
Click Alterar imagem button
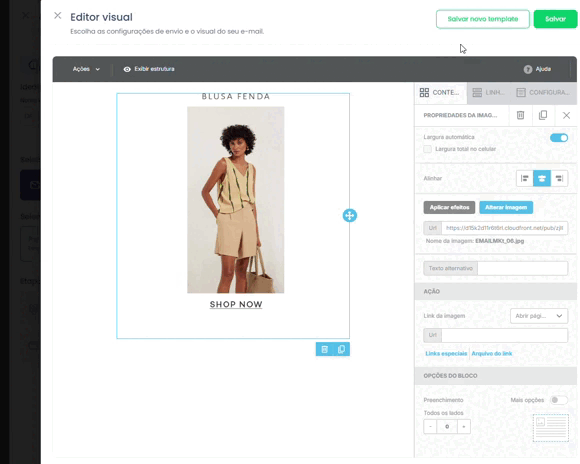point(506,207)
